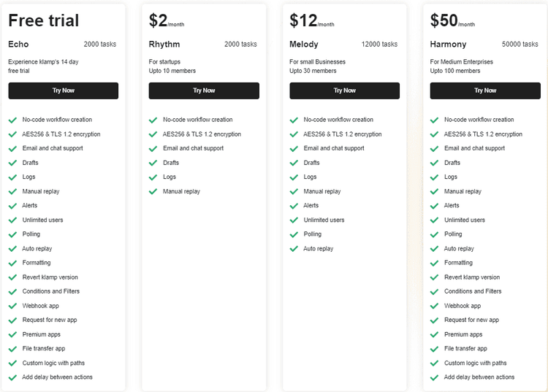Click 'AES256 & TLS 1.2 encryption' in Melody card
The width and height of the screenshot is (548, 392).
(343, 134)
